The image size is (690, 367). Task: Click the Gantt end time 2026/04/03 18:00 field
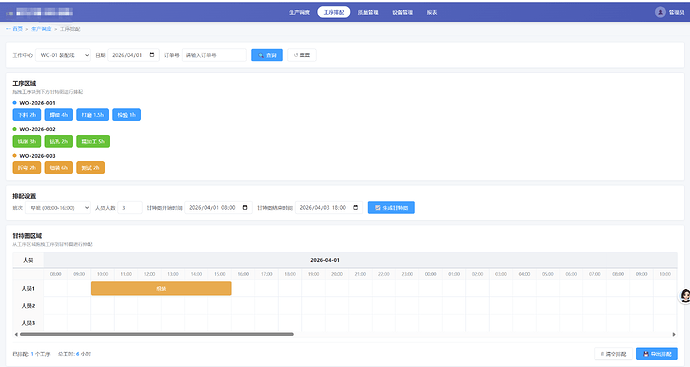[x=329, y=208]
